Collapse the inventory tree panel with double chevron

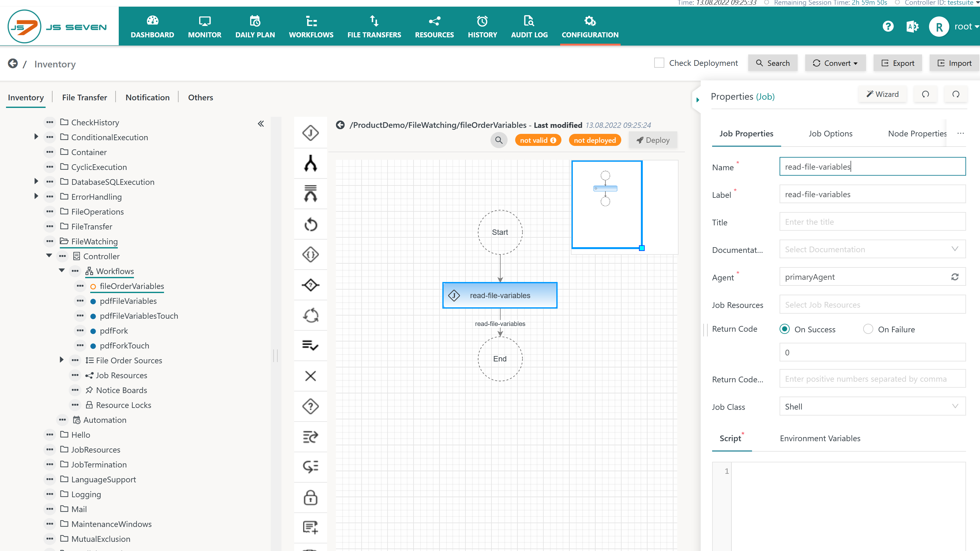pos(261,123)
